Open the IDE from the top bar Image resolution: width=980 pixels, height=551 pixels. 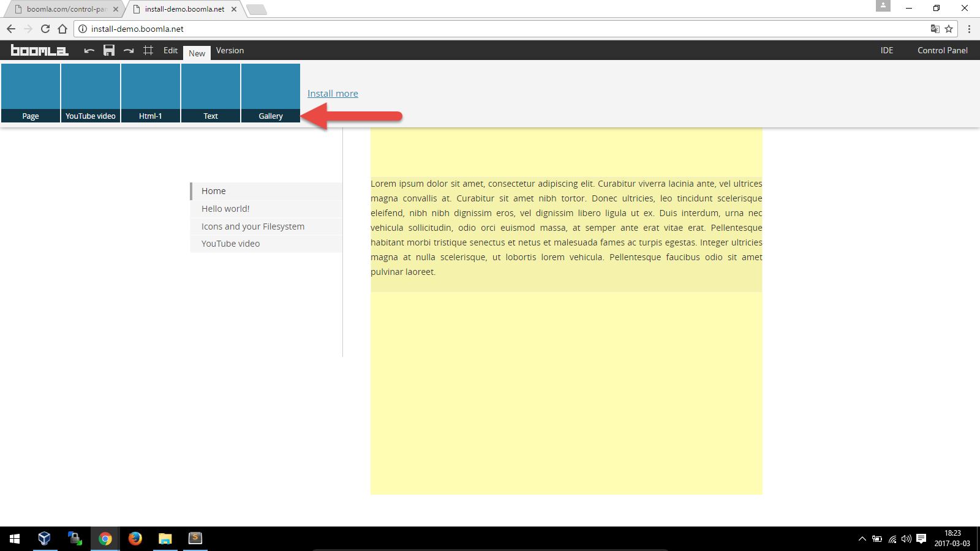[x=886, y=51]
